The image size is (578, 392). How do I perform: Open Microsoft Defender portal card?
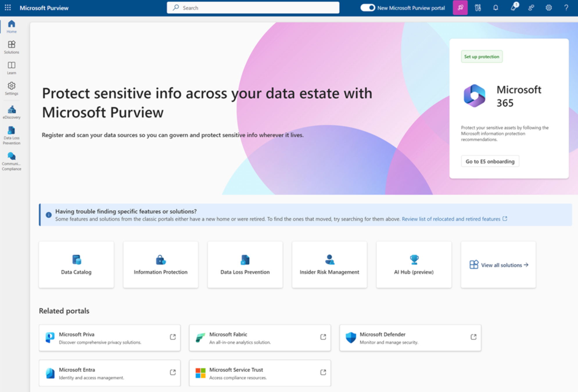point(410,338)
